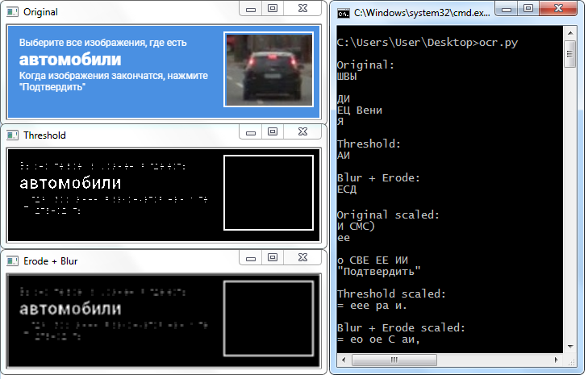This screenshot has height=379, width=588.
Task: Open the cmd.exe window system icon
Action: pos(343,14)
